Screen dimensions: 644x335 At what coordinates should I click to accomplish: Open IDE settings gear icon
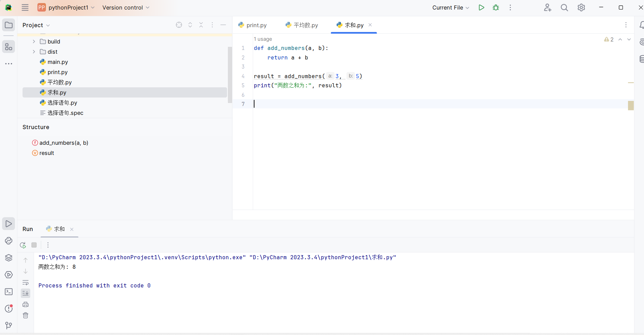[581, 7]
